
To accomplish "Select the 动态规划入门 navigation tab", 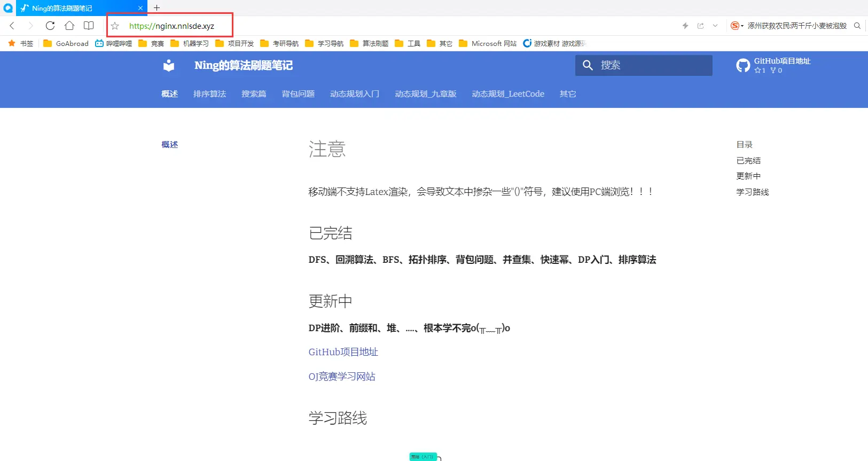I will (355, 94).
